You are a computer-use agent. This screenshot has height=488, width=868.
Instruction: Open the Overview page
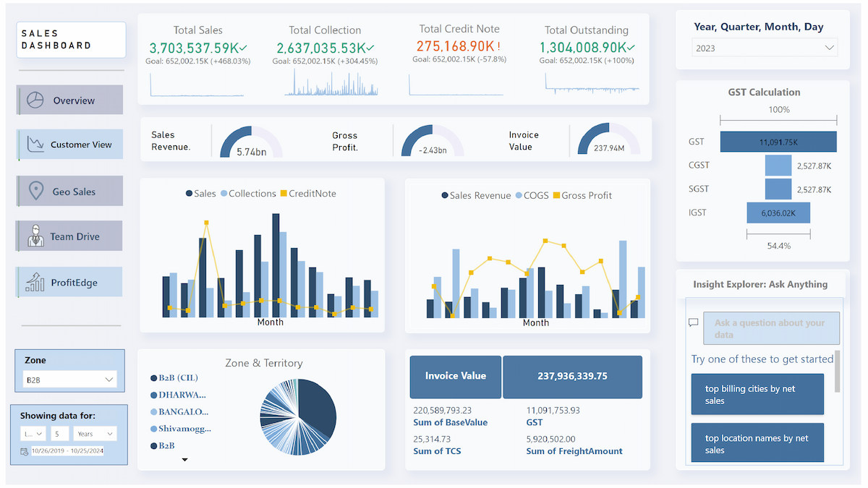70,100
